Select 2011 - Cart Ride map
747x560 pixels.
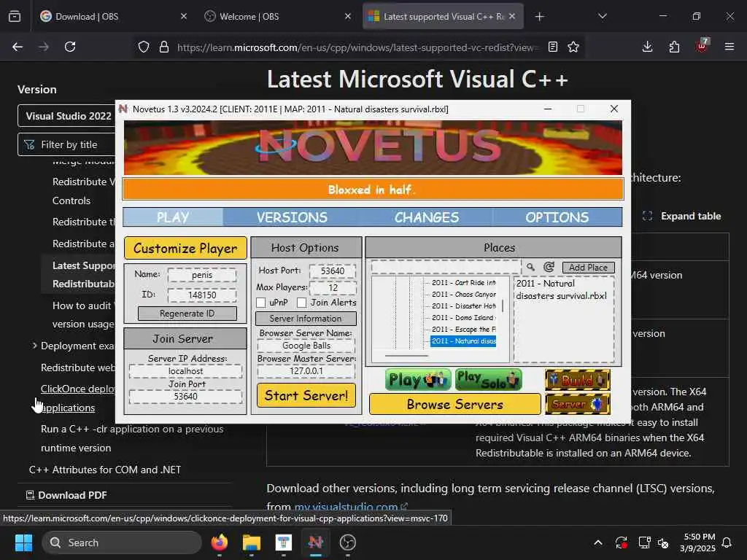(x=464, y=282)
